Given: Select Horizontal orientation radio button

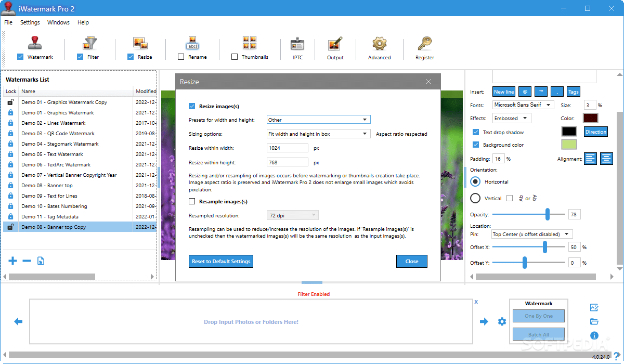Looking at the screenshot, I should click(x=475, y=181).
